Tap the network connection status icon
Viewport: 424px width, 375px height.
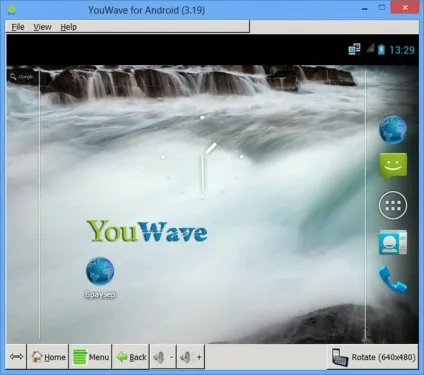point(354,49)
